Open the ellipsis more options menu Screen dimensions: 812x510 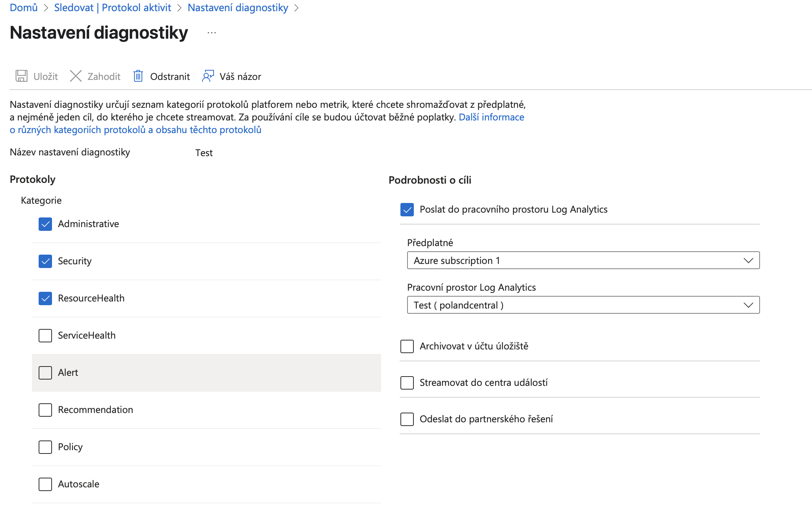pyautogui.click(x=212, y=33)
